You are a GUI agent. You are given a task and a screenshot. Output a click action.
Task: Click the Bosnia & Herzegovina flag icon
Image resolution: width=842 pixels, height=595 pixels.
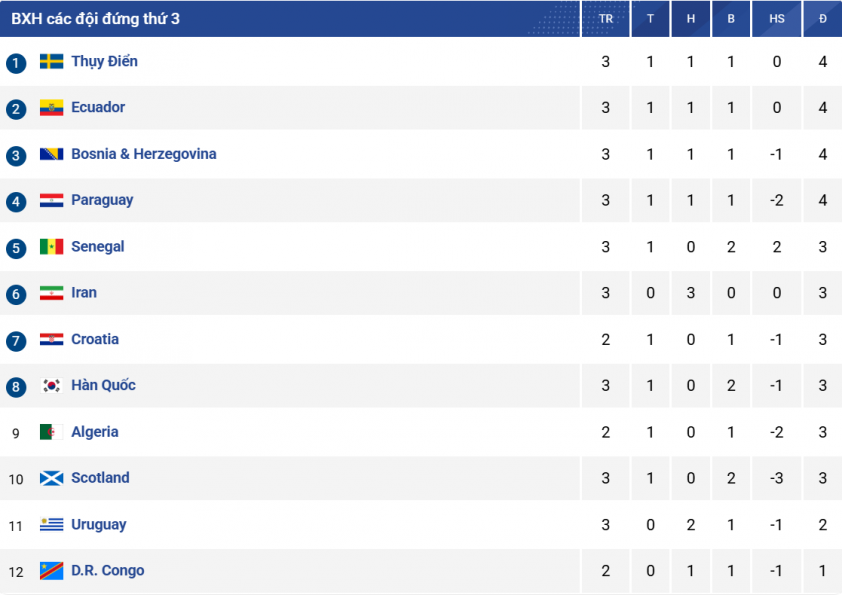[x=52, y=155]
